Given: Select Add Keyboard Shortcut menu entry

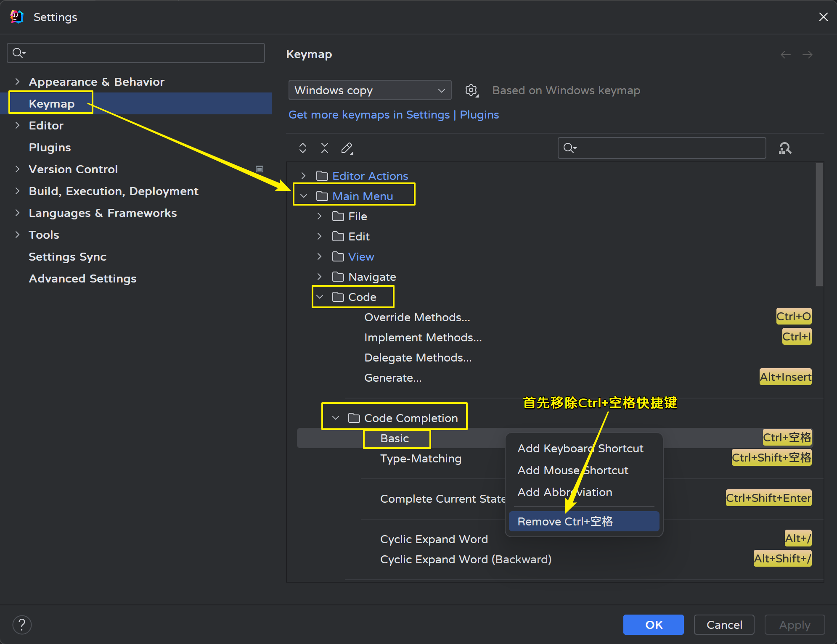Looking at the screenshot, I should (580, 449).
